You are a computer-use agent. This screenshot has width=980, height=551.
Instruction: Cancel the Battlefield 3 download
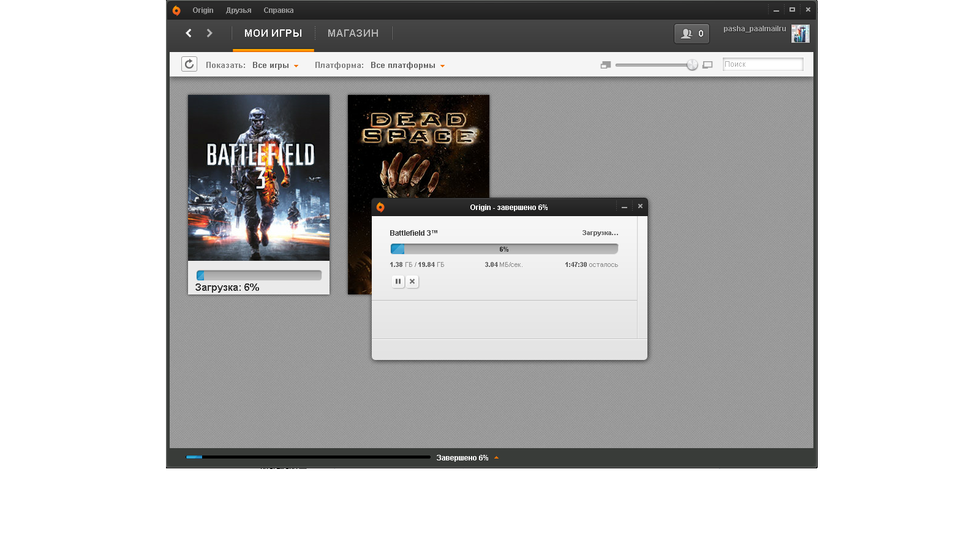(412, 282)
